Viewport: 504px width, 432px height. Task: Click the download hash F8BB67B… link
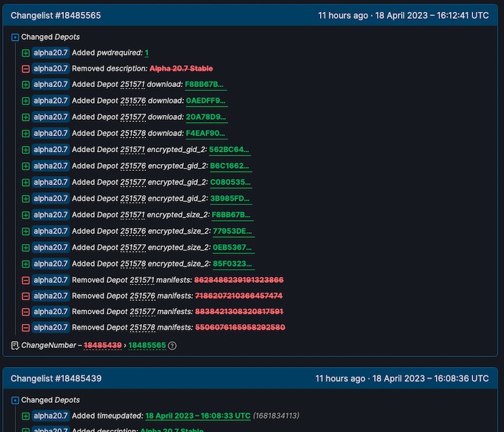tap(204, 85)
